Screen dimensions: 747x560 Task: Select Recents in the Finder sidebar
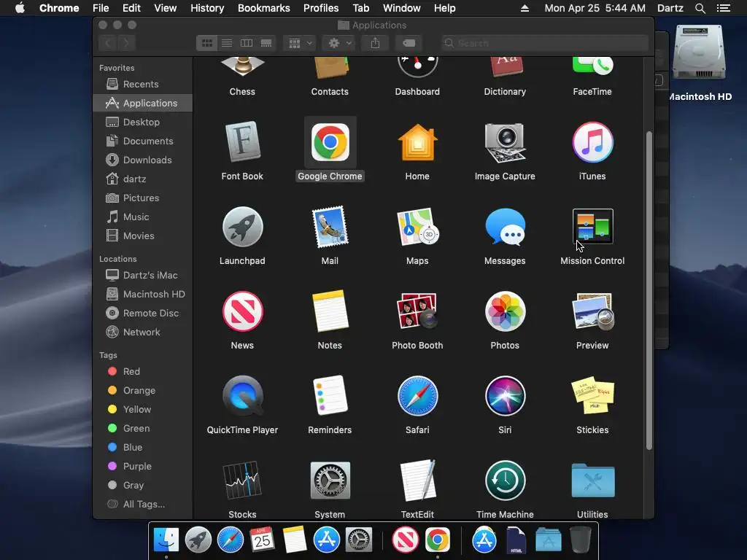142,85
